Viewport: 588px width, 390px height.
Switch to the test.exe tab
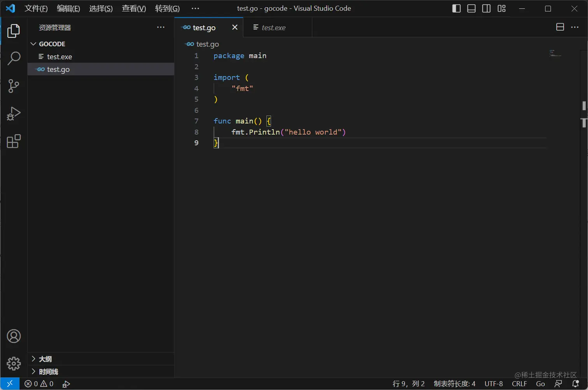click(273, 28)
